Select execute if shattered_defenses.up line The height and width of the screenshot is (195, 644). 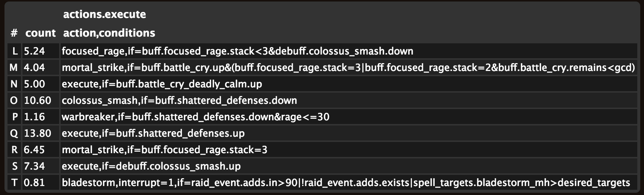[x=153, y=133]
